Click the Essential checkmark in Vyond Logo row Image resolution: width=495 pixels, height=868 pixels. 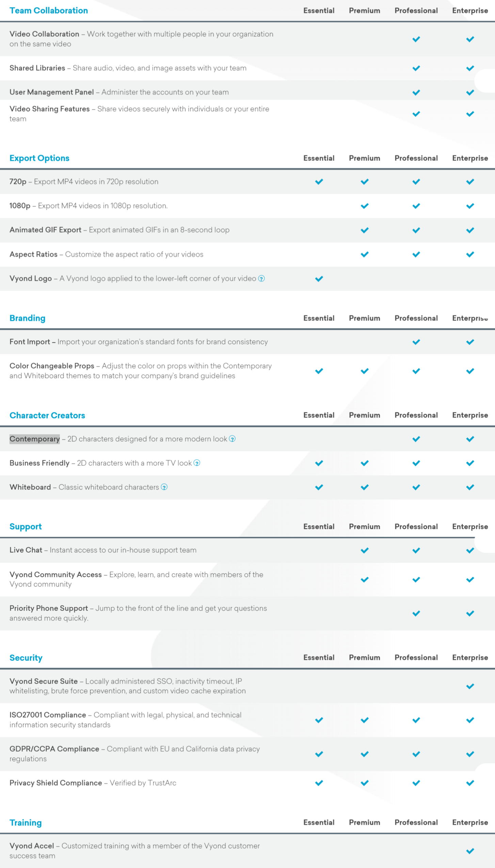[x=319, y=279]
